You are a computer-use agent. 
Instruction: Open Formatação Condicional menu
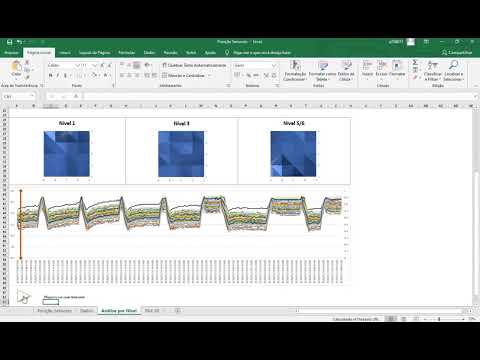tap(295, 71)
